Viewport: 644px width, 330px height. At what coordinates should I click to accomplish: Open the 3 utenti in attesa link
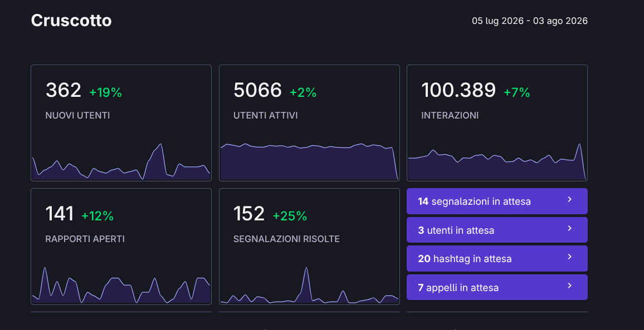(497, 230)
